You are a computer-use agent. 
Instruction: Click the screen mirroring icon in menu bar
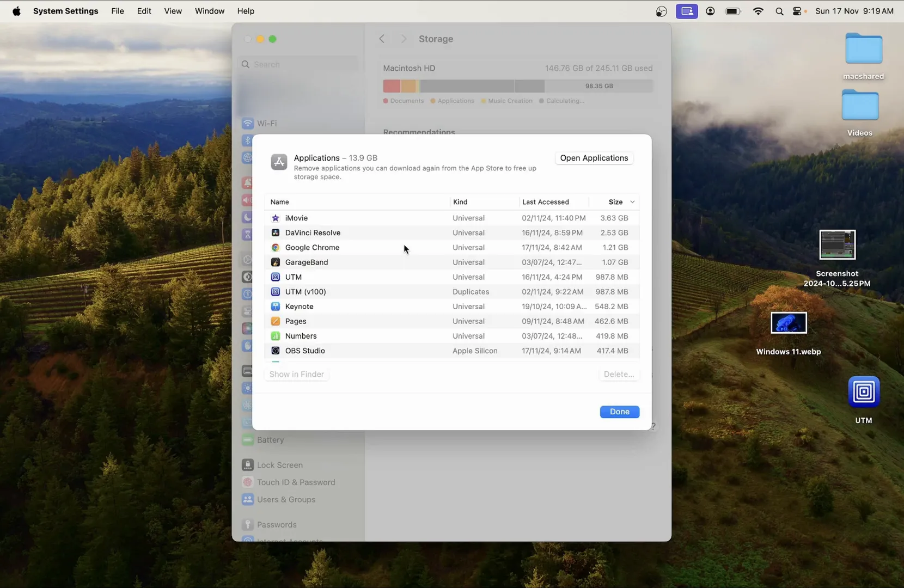687,11
